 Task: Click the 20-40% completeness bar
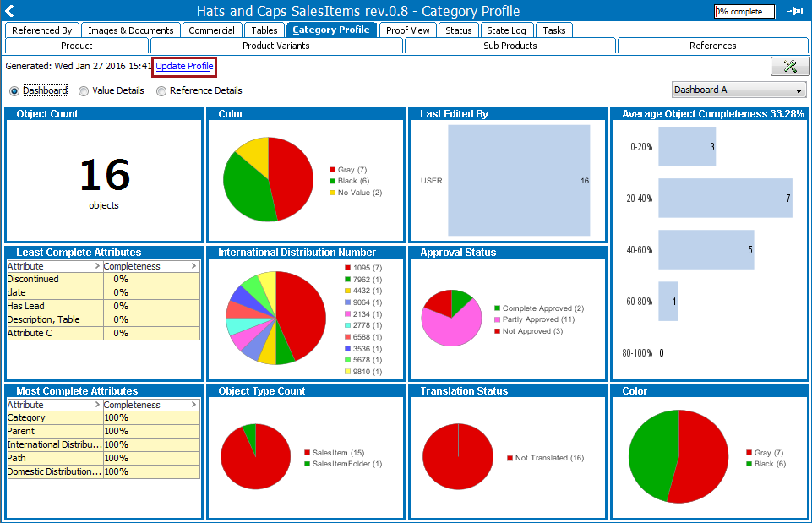725,199
